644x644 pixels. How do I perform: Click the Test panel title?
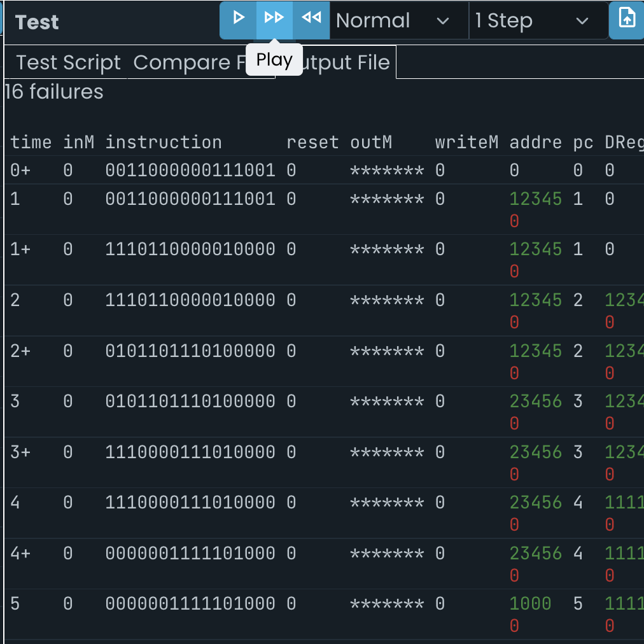[36, 22]
